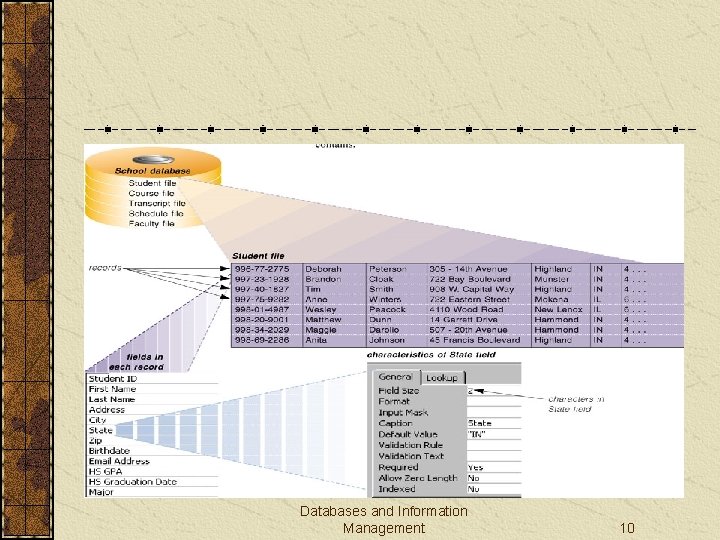
Task: Click the Indexed value box
Action: [x=494, y=489]
